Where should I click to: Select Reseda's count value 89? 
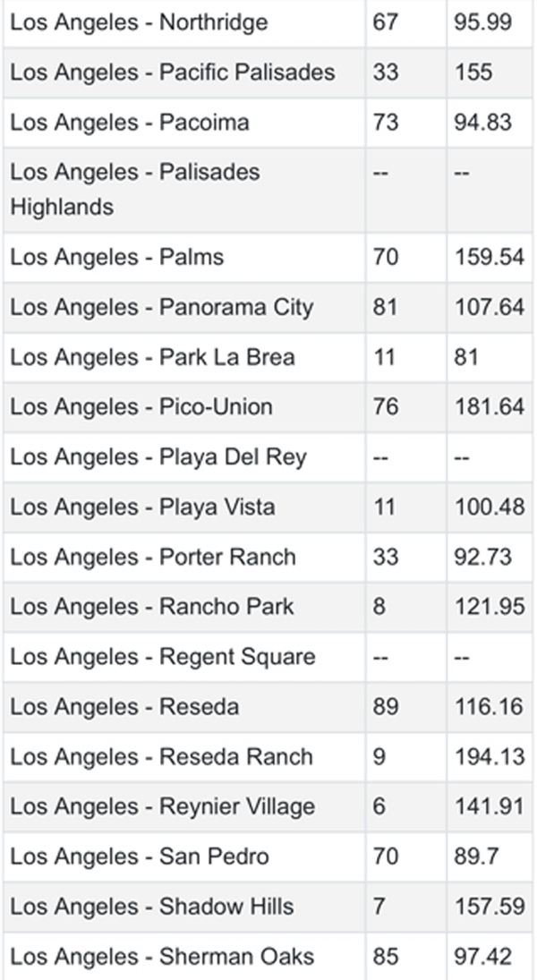pyautogui.click(x=386, y=707)
